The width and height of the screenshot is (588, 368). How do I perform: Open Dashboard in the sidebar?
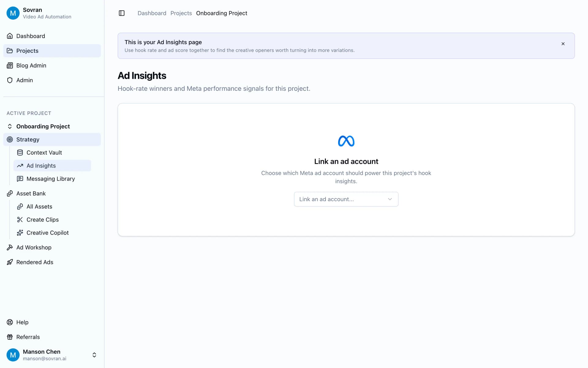click(52, 36)
